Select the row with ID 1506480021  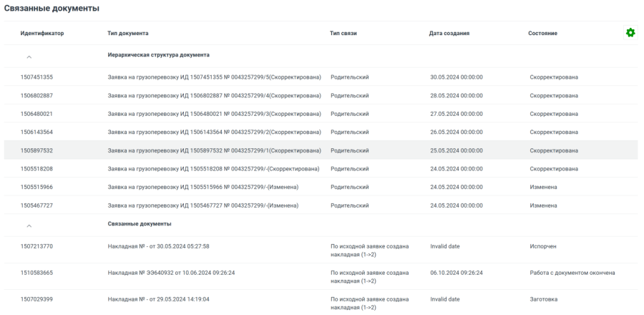tap(36, 114)
